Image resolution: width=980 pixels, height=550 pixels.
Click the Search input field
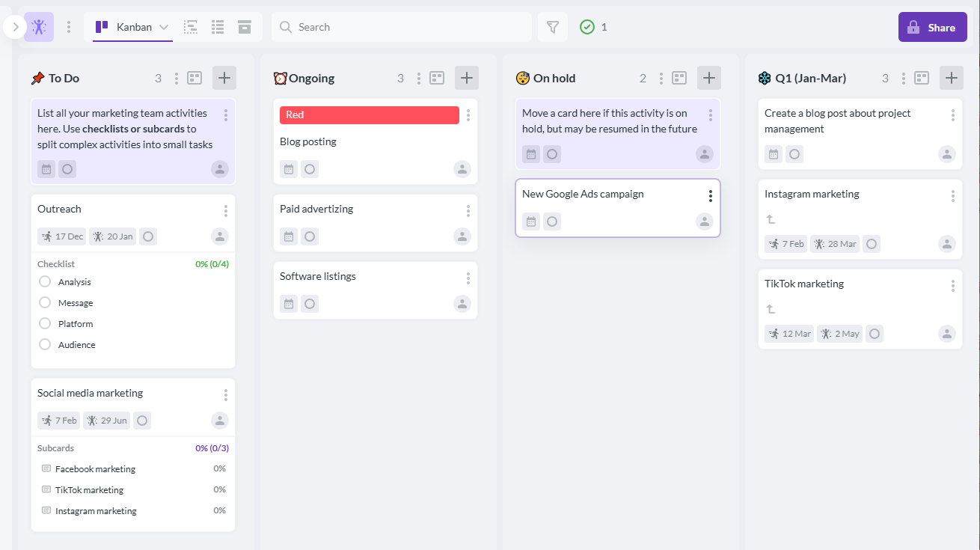[x=402, y=26]
